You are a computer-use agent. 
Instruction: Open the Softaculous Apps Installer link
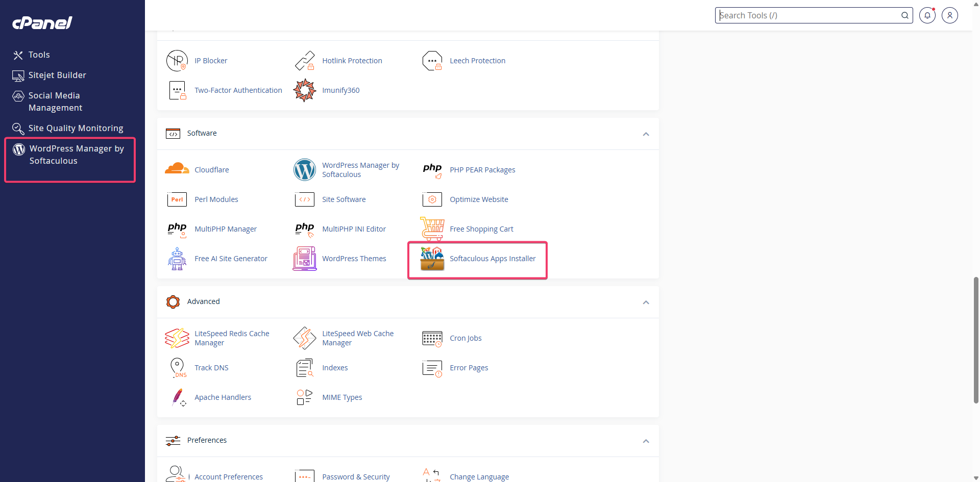pyautogui.click(x=493, y=259)
